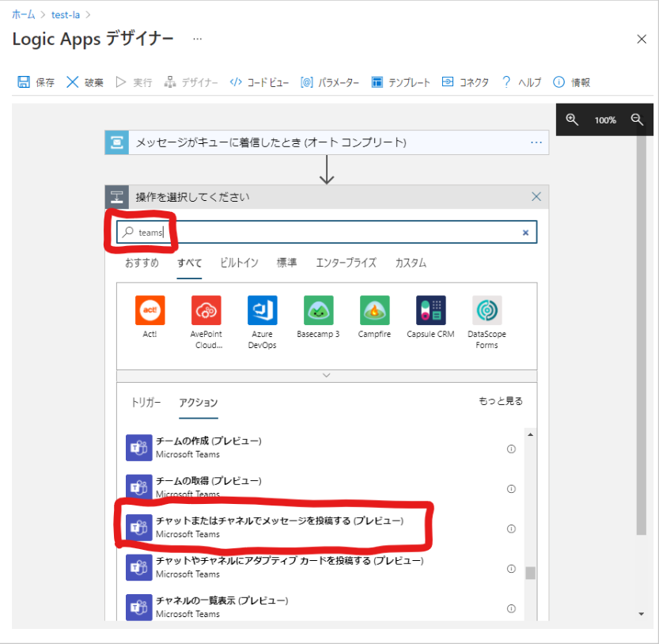Image resolution: width=659 pixels, height=644 pixels.
Task: Switch to the エンタープライズ tab
Action: click(346, 263)
